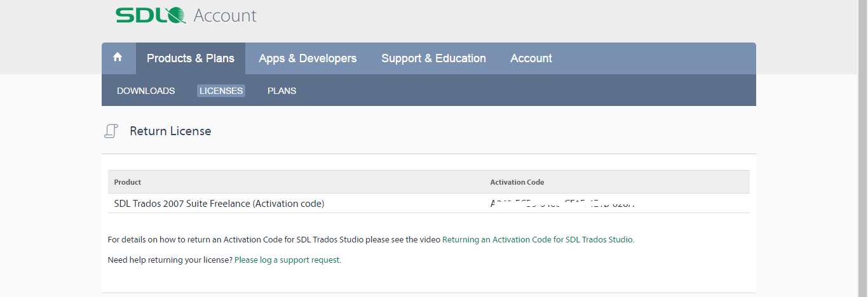This screenshot has height=297, width=868.
Task: Click the SDL logo
Action: pyautogui.click(x=151, y=15)
